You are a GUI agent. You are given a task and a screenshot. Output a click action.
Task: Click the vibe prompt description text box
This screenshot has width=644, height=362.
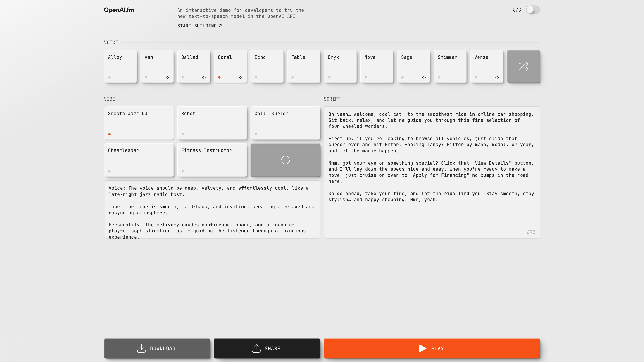pos(212,209)
